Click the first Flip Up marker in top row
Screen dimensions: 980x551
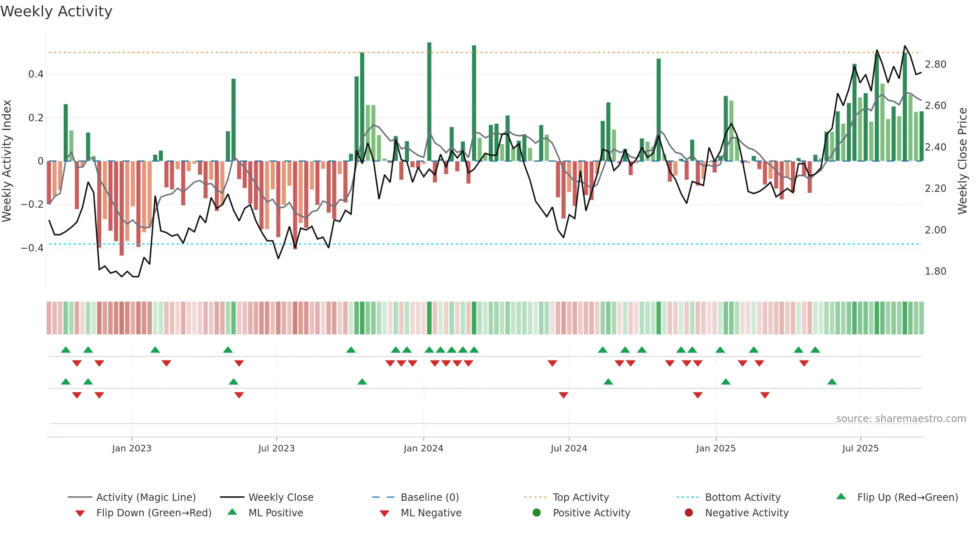click(66, 349)
